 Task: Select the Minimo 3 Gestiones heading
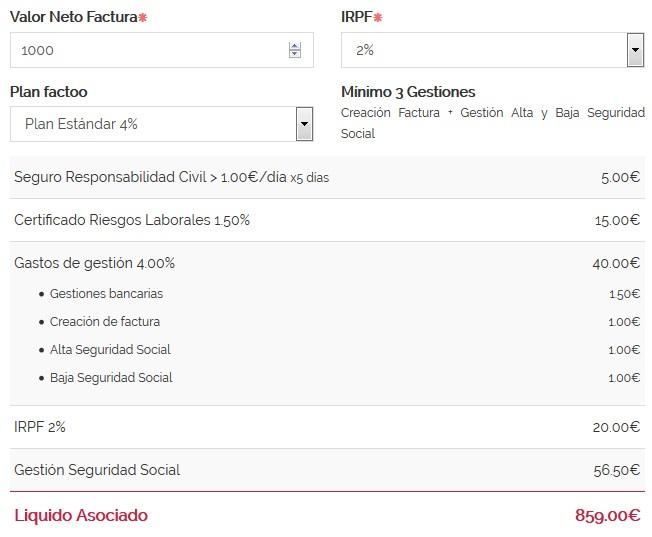(408, 92)
